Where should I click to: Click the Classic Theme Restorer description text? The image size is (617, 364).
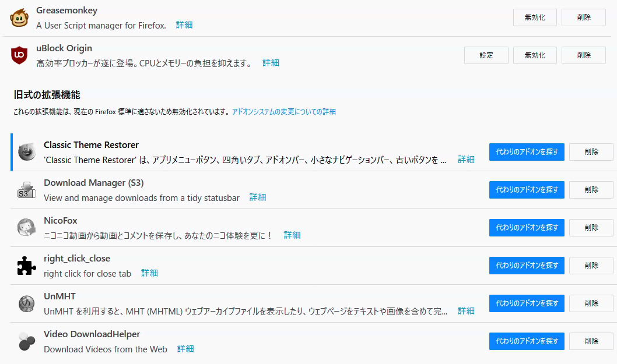[245, 160]
